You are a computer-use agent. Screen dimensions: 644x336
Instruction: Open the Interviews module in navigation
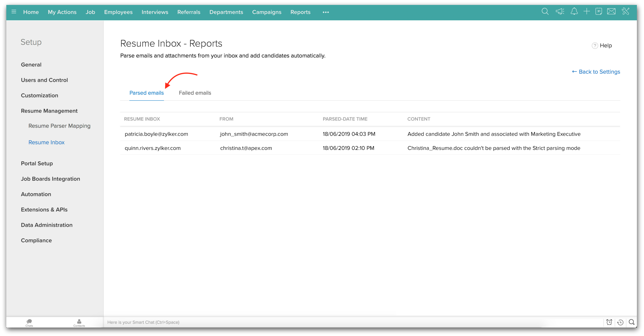click(x=155, y=12)
